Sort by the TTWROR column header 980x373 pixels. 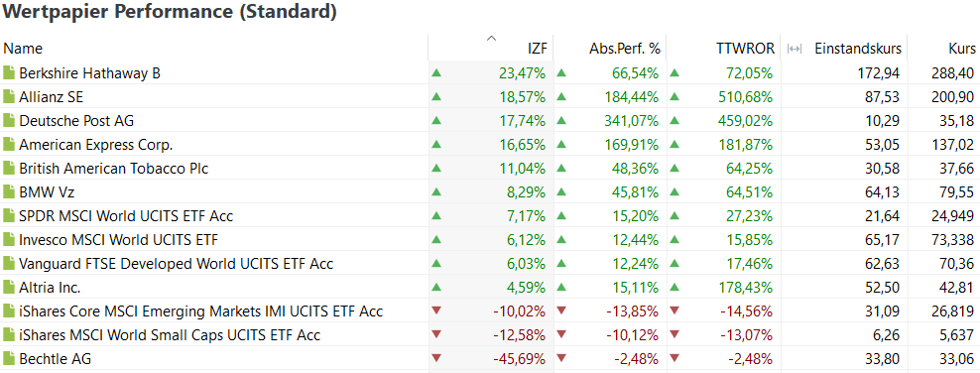coord(746,49)
